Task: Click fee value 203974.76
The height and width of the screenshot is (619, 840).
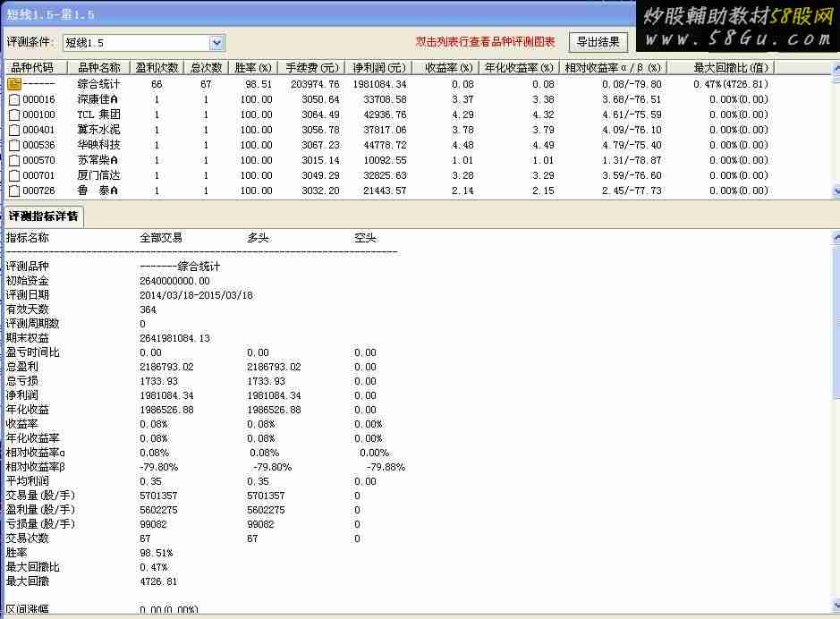Action: point(316,84)
